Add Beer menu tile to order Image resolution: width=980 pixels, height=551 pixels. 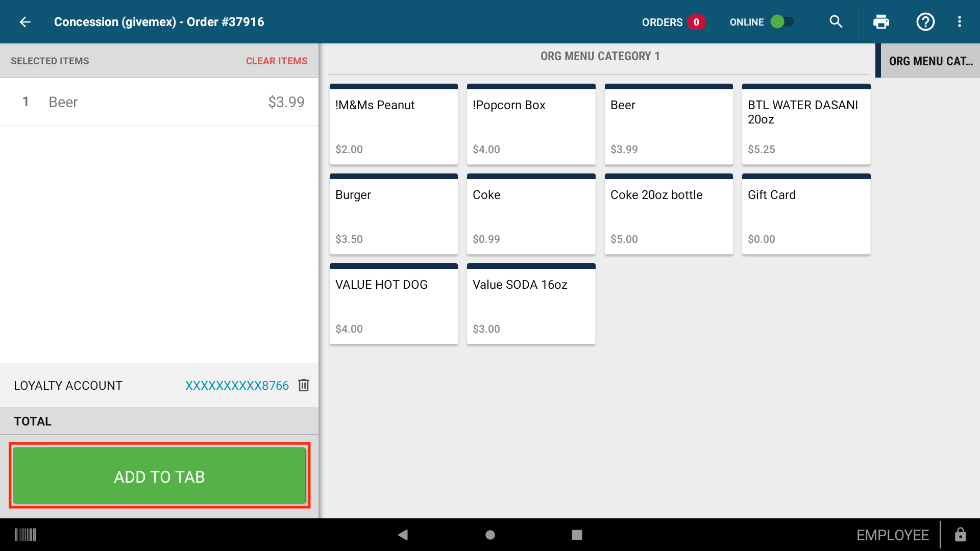pyautogui.click(x=669, y=124)
